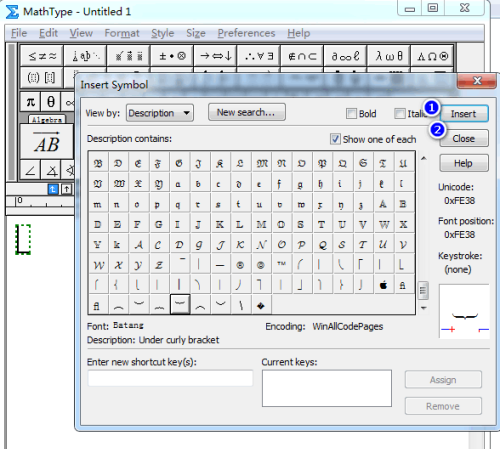The width and height of the screenshot is (500, 449).
Task: Click the Insert button
Action: (x=464, y=114)
